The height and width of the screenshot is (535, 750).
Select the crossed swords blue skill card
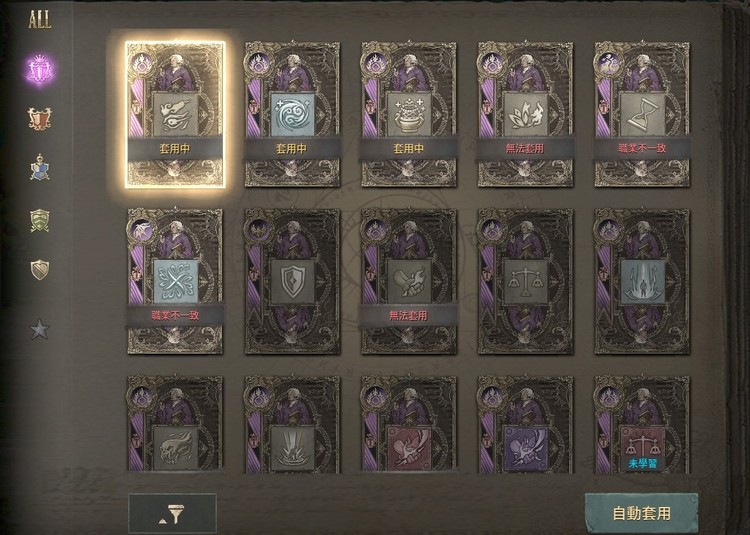pyautogui.click(x=175, y=282)
